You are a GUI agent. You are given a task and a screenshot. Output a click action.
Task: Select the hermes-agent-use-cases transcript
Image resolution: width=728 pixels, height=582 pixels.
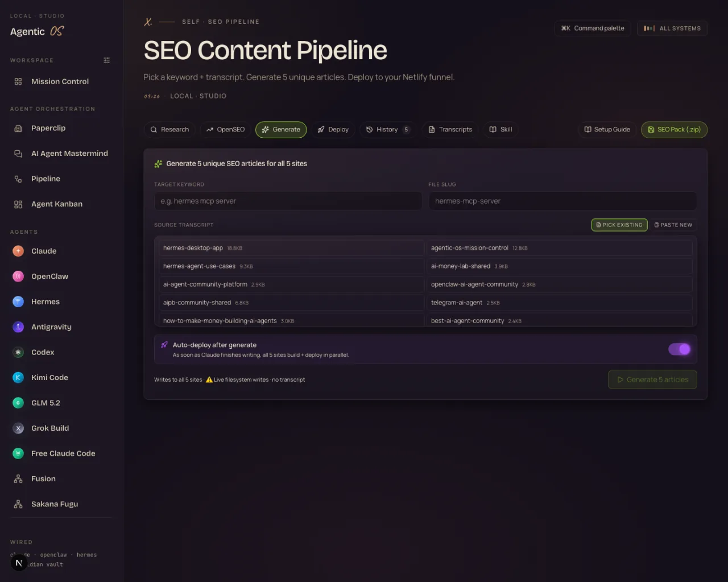click(291, 266)
